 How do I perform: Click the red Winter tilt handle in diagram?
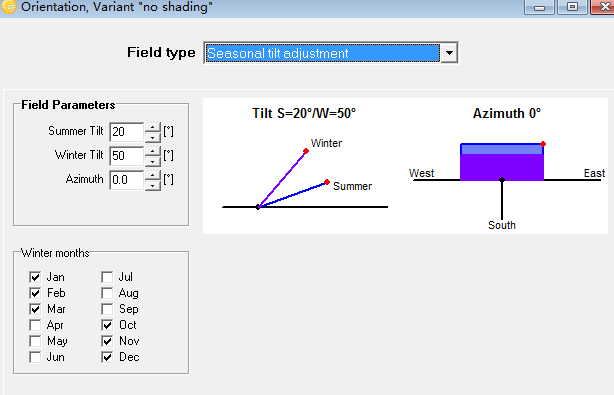(x=306, y=151)
